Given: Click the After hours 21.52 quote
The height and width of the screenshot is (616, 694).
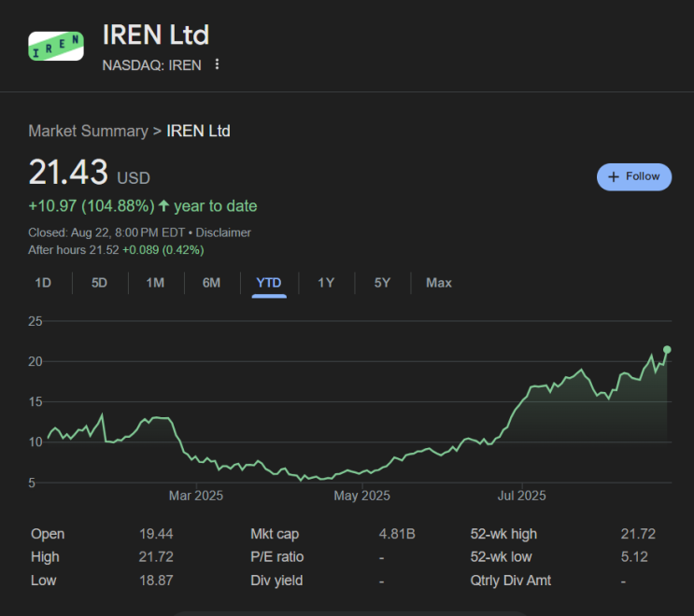Looking at the screenshot, I should (116, 250).
